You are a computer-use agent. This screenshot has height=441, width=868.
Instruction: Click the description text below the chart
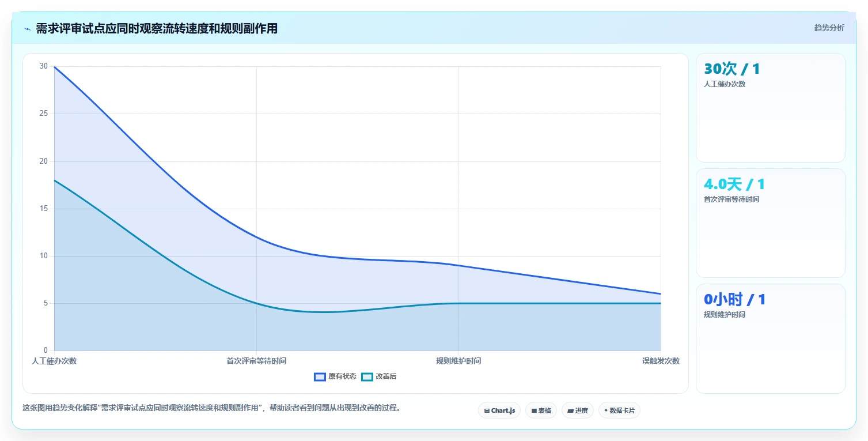click(211, 408)
